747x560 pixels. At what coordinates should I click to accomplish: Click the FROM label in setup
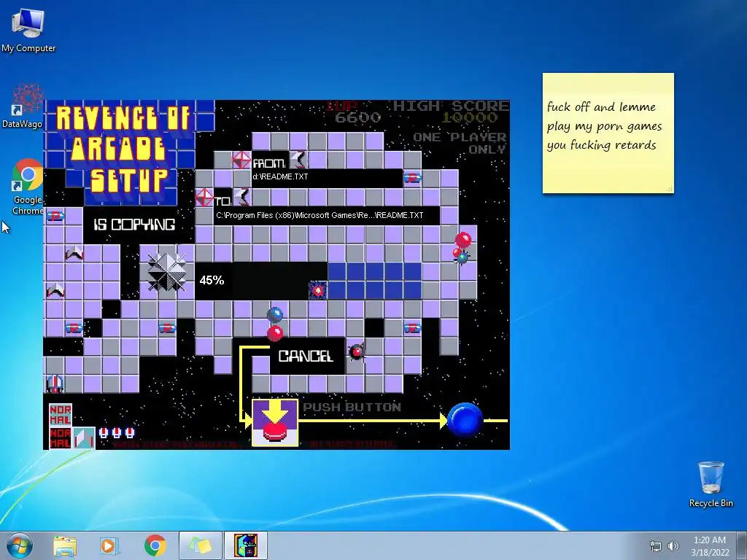click(x=268, y=163)
